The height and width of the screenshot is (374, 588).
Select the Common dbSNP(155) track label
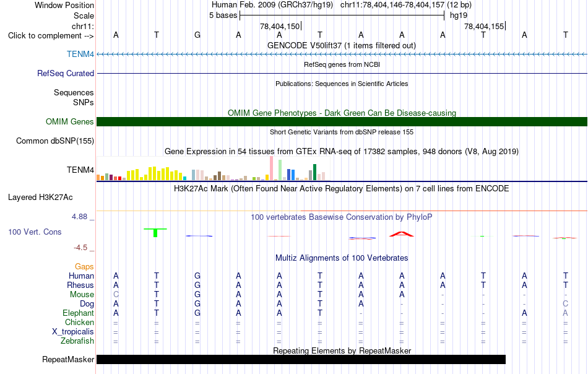click(x=54, y=141)
